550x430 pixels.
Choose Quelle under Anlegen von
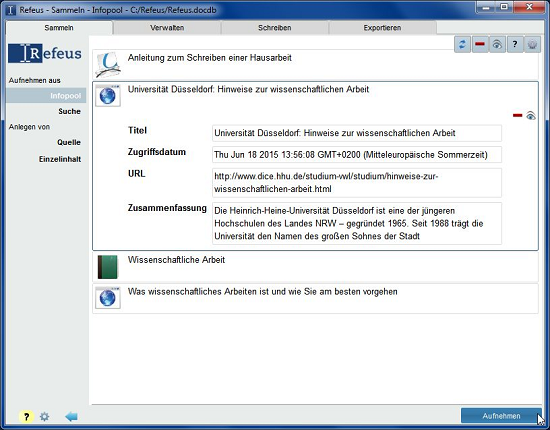[x=69, y=142]
